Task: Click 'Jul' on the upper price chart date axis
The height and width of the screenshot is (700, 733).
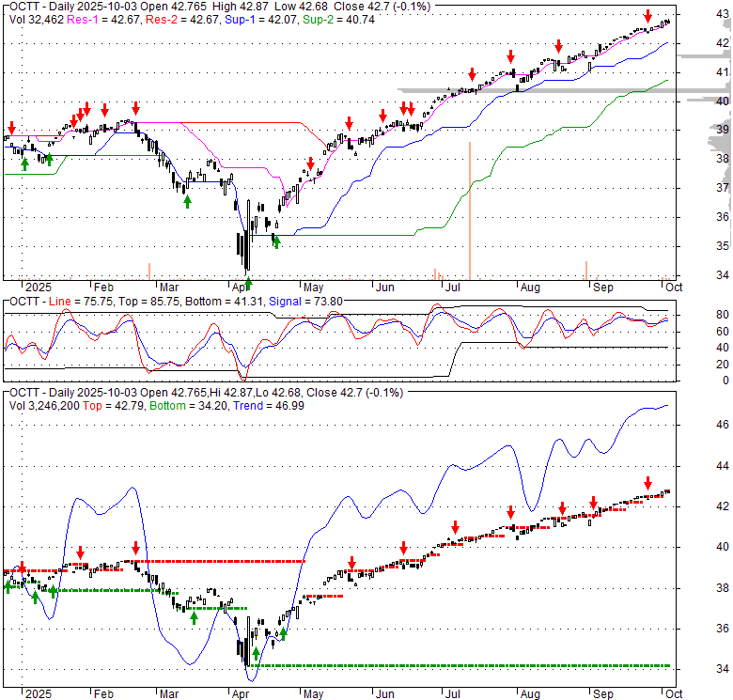Action: pyautogui.click(x=452, y=288)
